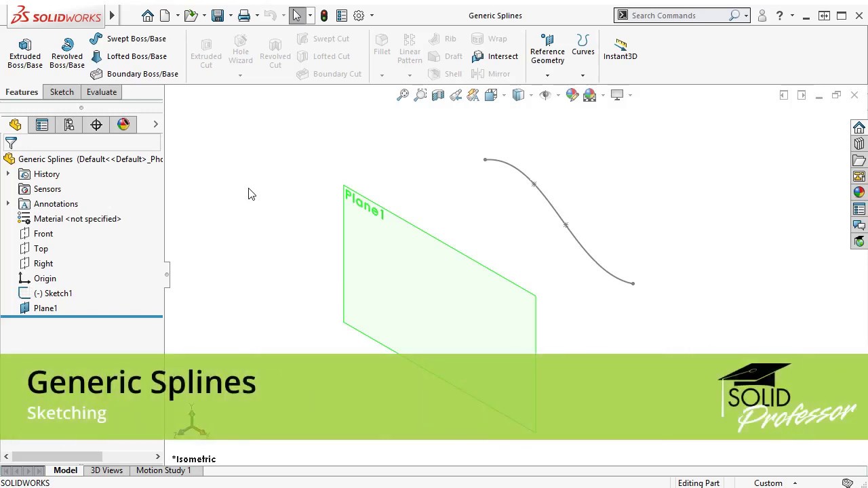Choose Swept Boss/Base feature
Viewport: 868px width, 488px height.
tap(127, 39)
